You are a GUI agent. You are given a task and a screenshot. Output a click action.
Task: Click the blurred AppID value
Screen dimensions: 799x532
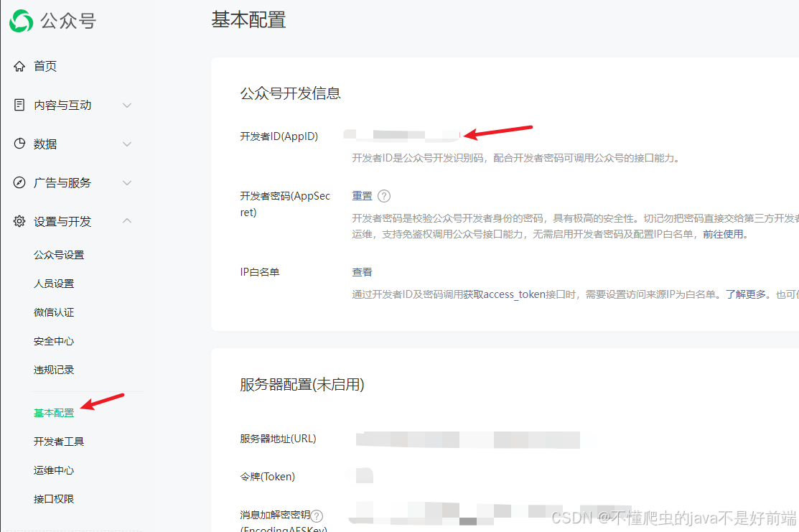(401, 134)
